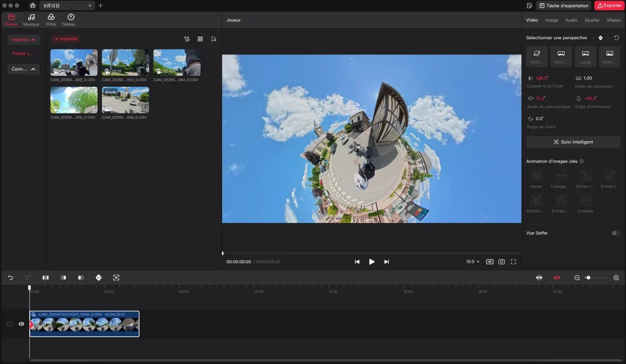The width and height of the screenshot is (626, 364).
Task: Open the 16:9 aspect ratio dropdown
Action: [473, 261]
